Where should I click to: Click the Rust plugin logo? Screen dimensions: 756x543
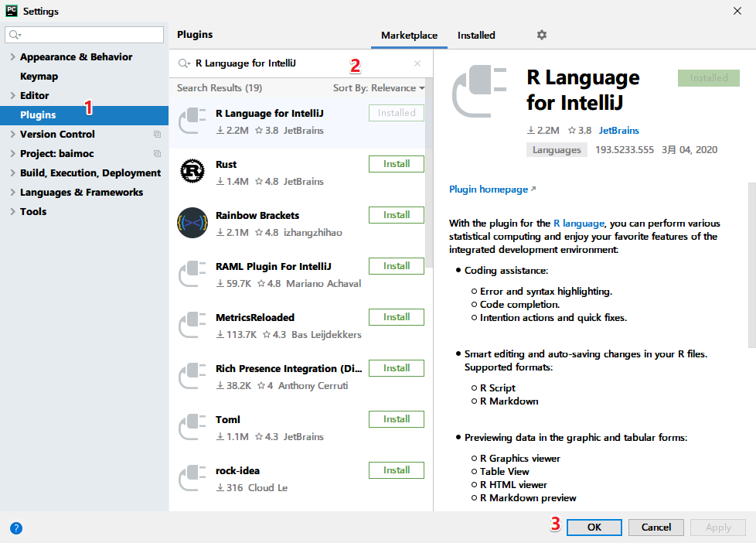tap(192, 172)
